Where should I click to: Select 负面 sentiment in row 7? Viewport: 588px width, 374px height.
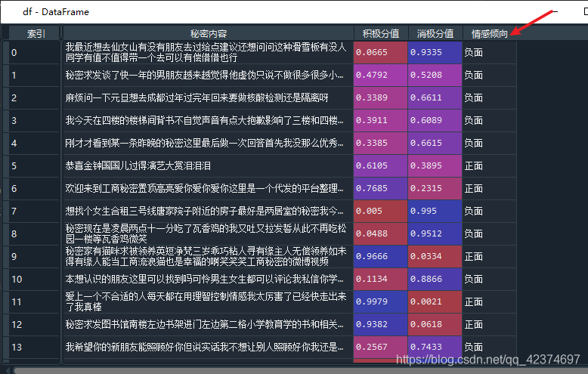tap(490, 211)
